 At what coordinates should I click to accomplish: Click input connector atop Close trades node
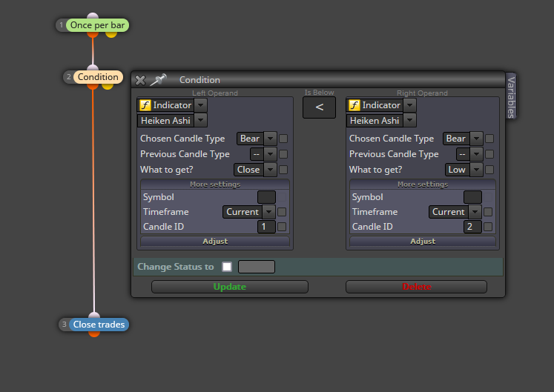(x=94, y=315)
